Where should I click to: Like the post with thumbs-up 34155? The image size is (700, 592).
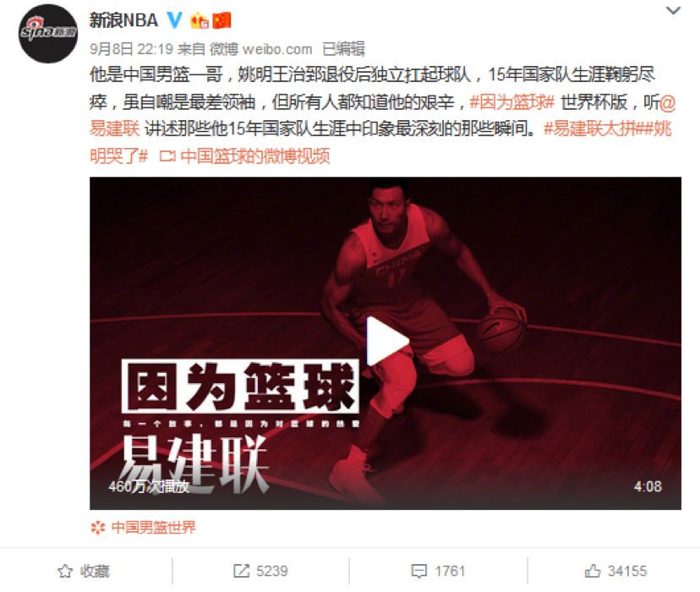[x=593, y=571]
